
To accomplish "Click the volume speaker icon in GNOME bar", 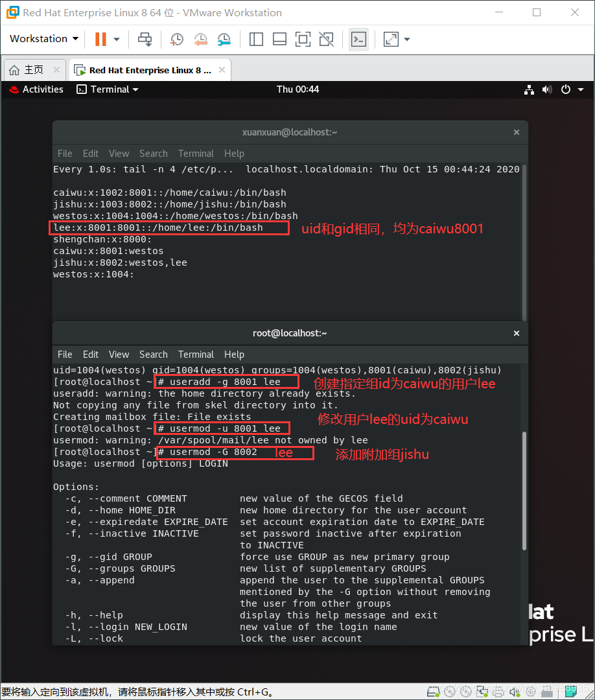I will pyautogui.click(x=547, y=89).
